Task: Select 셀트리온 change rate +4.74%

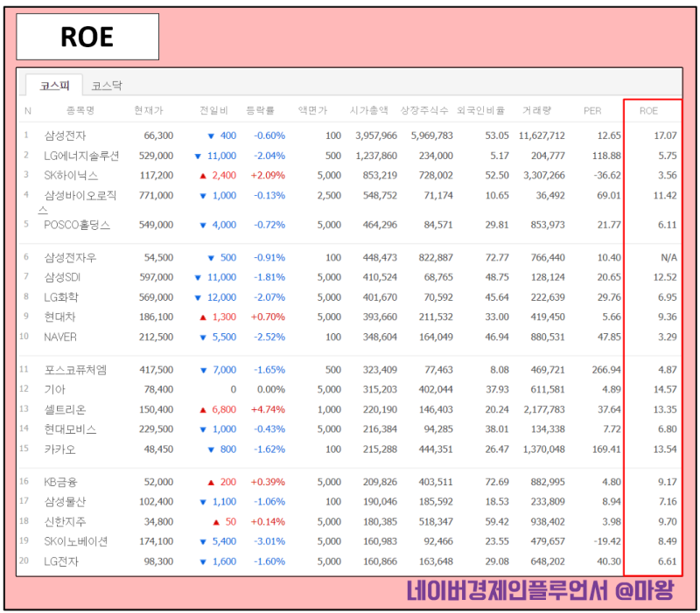Action: (x=268, y=409)
